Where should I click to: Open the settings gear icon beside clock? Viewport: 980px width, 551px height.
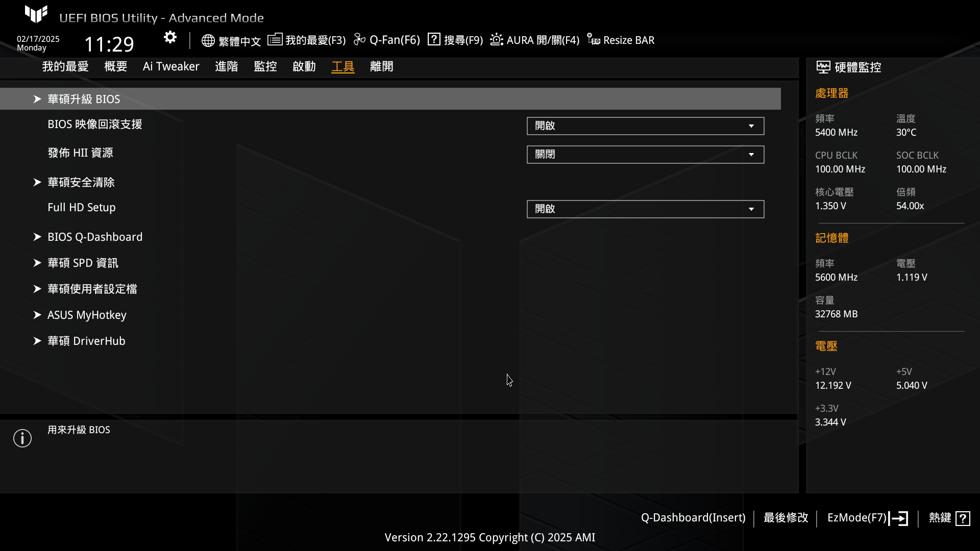170,37
